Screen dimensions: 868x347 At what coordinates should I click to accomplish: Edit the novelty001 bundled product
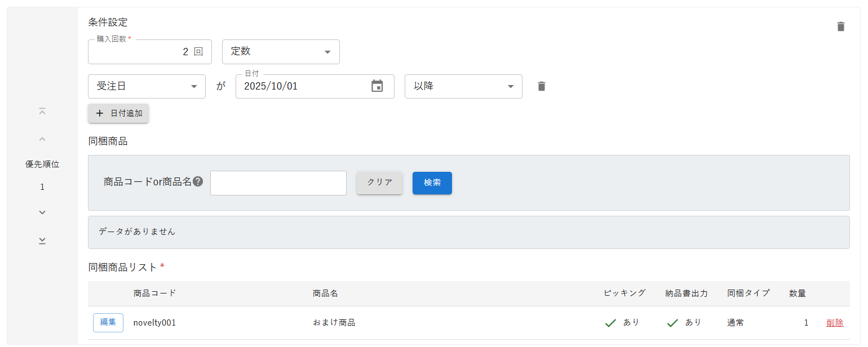point(108,323)
